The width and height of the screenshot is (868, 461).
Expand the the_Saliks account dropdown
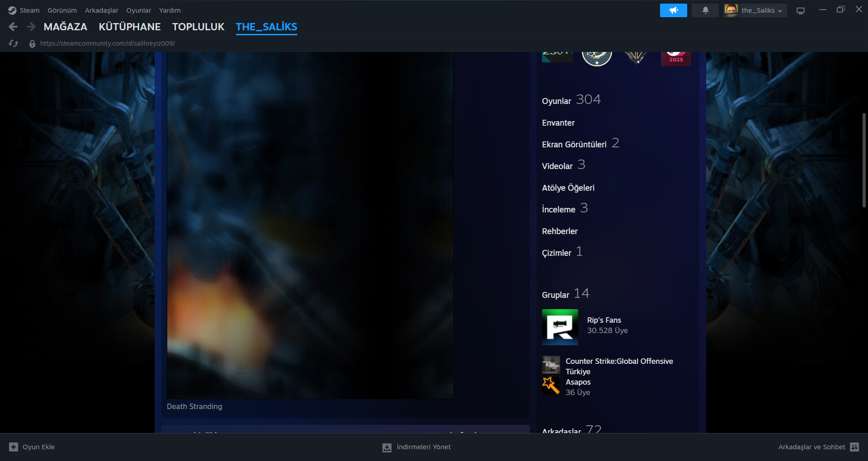click(762, 10)
